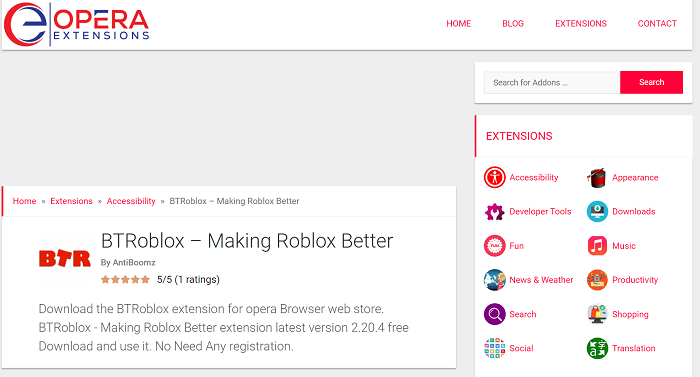700x377 pixels.
Task: Open the Productivity sidebar text link
Action: coord(635,280)
